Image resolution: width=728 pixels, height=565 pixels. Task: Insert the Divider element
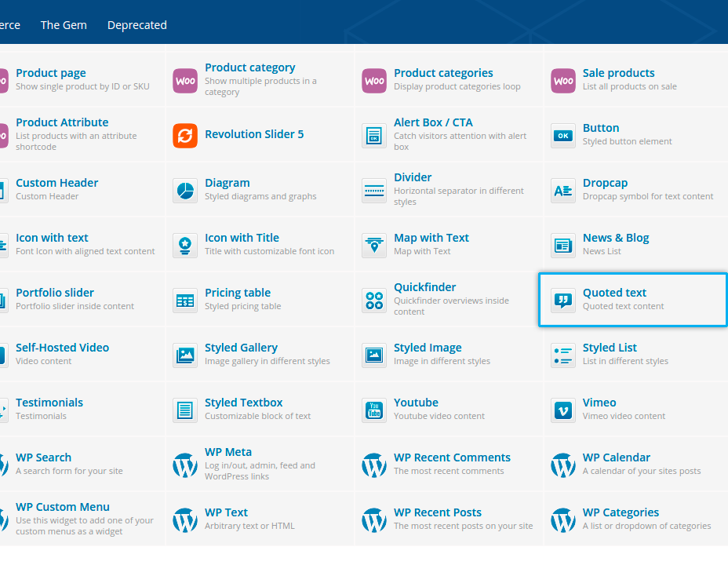[x=413, y=178]
